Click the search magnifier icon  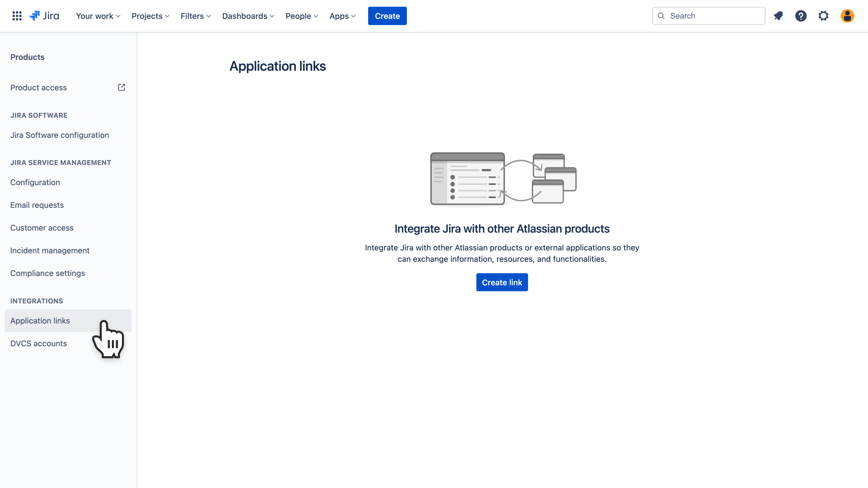pos(661,16)
